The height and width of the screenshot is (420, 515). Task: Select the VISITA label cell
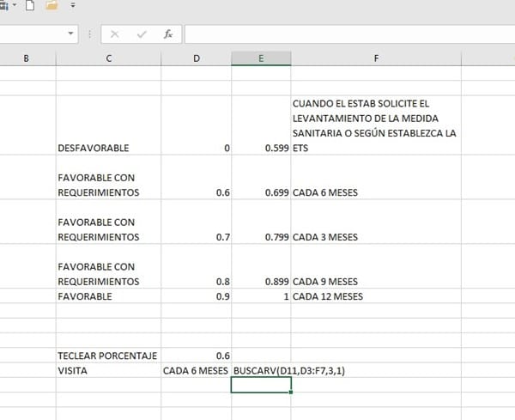[109, 370]
